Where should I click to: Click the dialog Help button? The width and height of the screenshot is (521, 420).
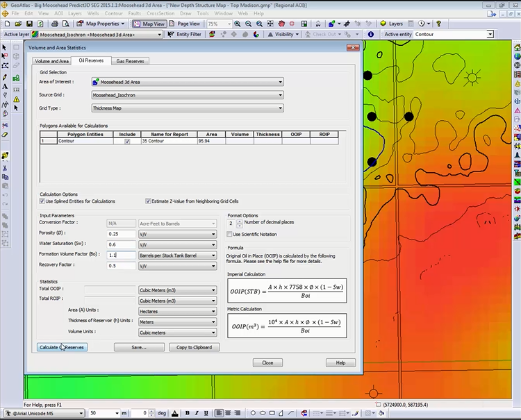click(x=341, y=362)
